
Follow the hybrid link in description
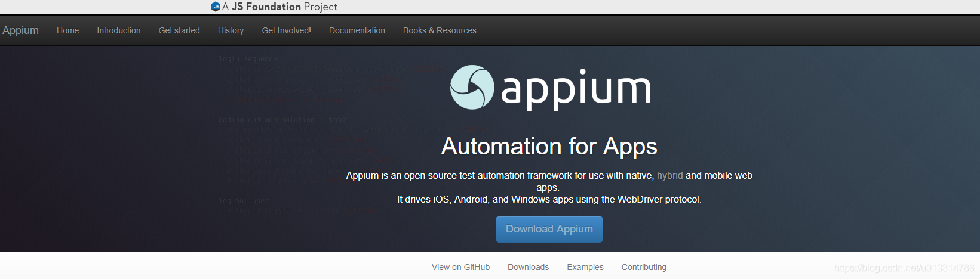669,175
